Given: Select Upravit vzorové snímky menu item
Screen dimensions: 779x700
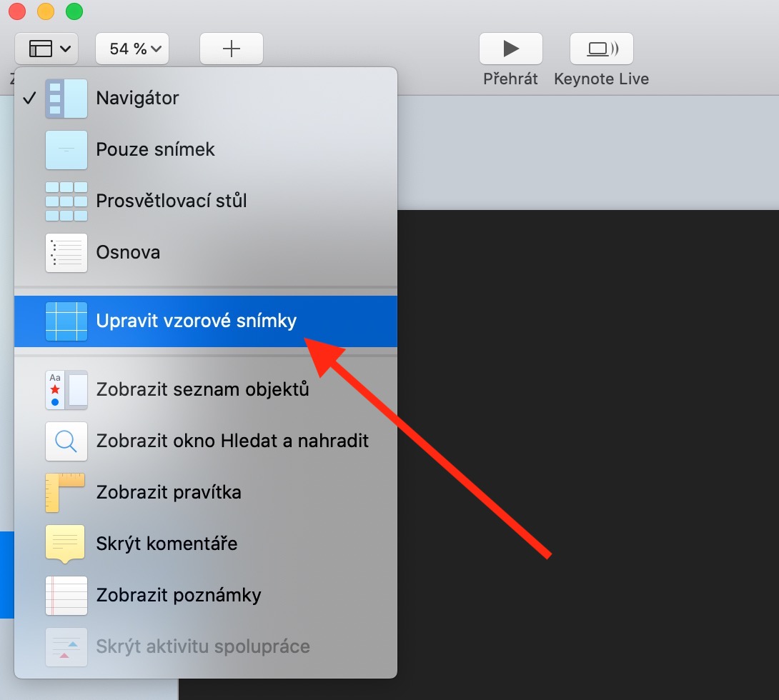Looking at the screenshot, I should pos(206,321).
